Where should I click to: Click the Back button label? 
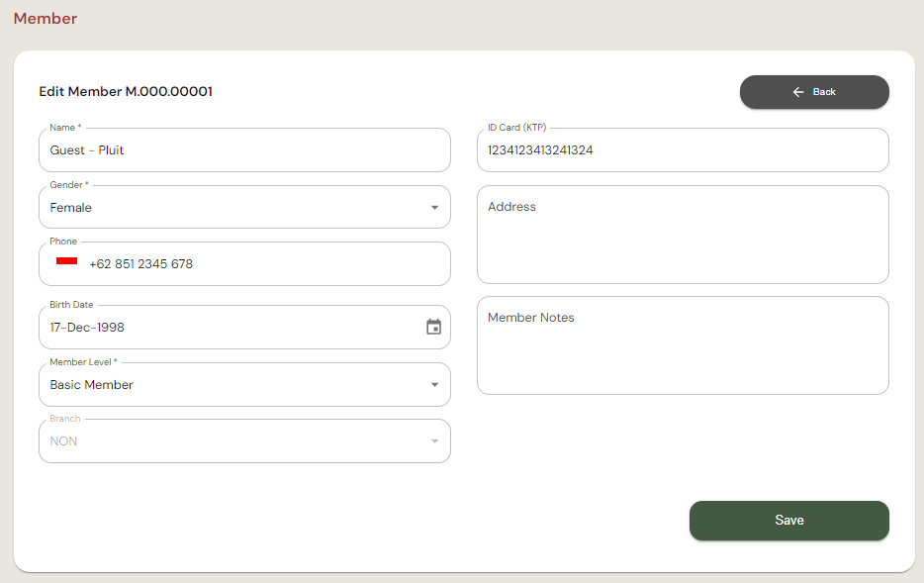824,92
